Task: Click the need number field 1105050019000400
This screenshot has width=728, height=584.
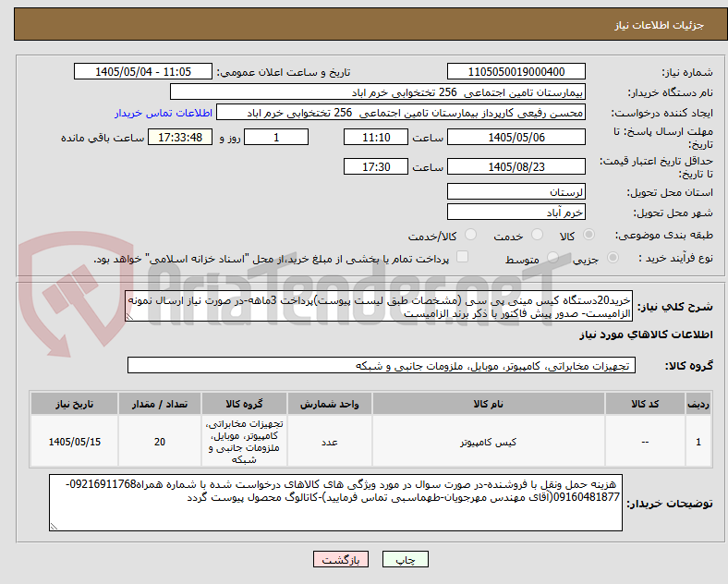Action: point(516,71)
